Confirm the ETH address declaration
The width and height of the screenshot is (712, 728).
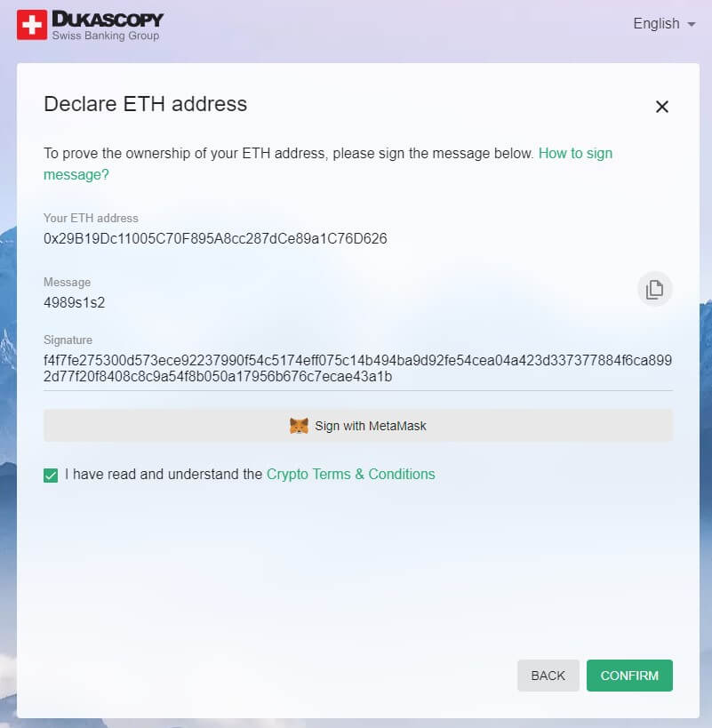(629, 676)
